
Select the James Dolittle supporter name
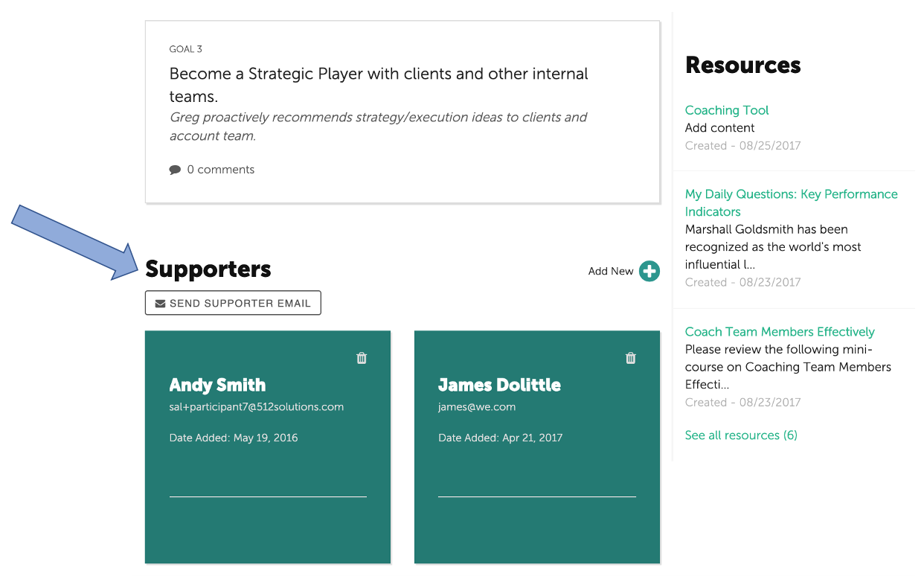(x=498, y=385)
